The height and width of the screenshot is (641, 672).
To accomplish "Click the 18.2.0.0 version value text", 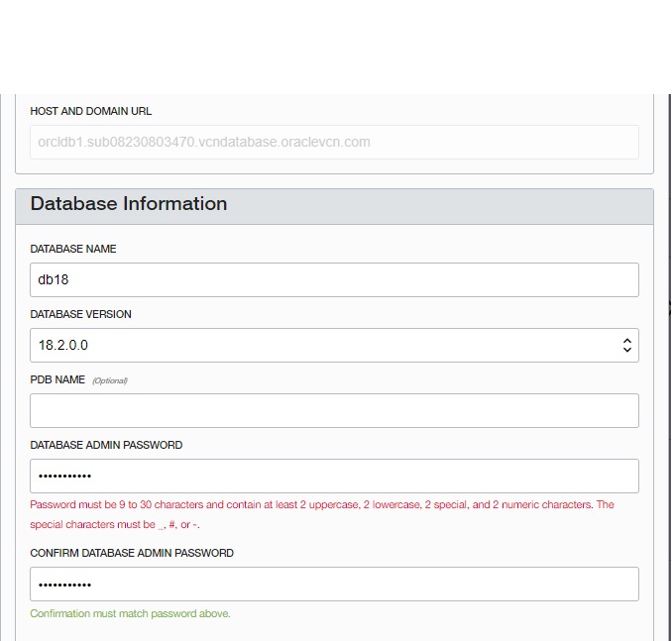I will pyautogui.click(x=63, y=345).
